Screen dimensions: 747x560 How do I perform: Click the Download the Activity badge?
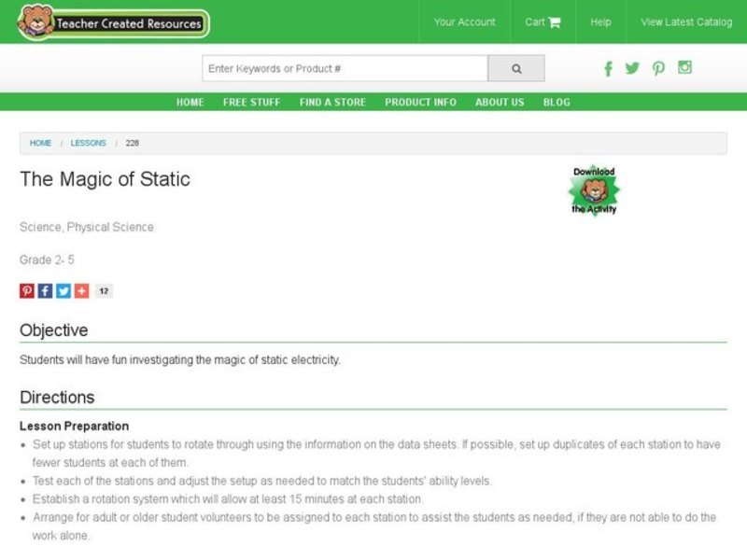(x=596, y=189)
